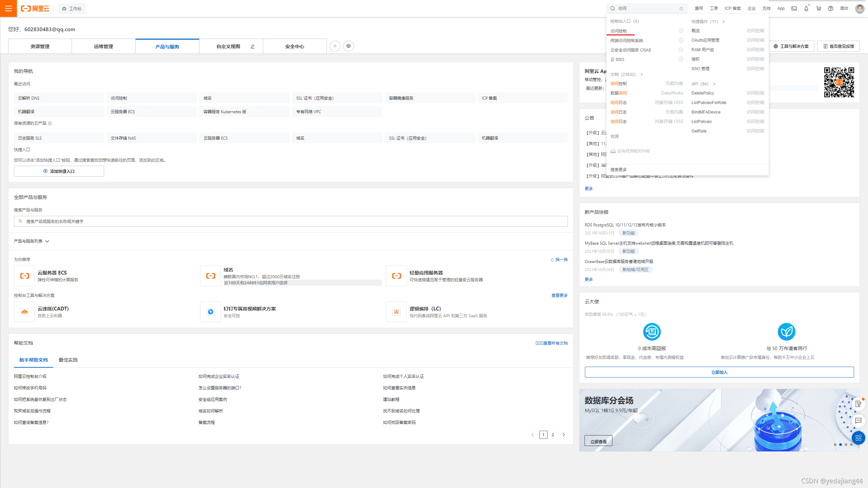
Task: Clear the search box text
Action: pyautogui.click(x=681, y=8)
